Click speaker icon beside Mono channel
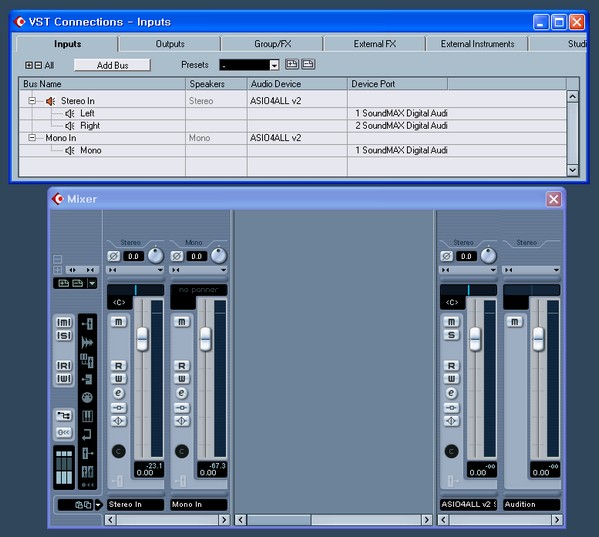Image resolution: width=599 pixels, height=537 pixels. [x=70, y=150]
